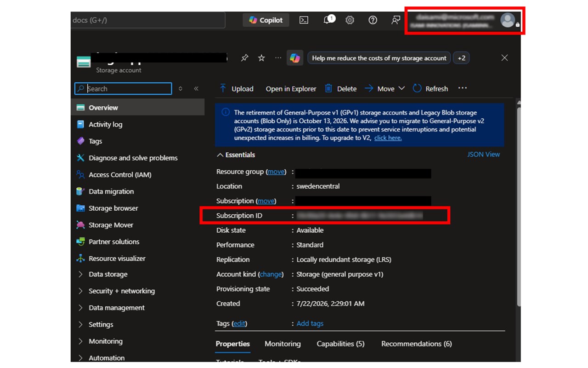The height and width of the screenshot is (368, 588).
Task: Open toolbar overflow ellipsis after Refresh
Action: 463,88
